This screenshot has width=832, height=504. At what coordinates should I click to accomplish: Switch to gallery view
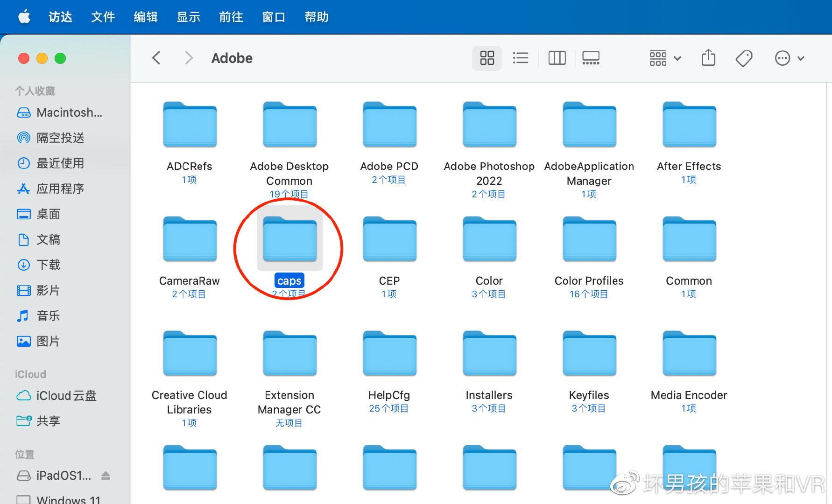591,58
